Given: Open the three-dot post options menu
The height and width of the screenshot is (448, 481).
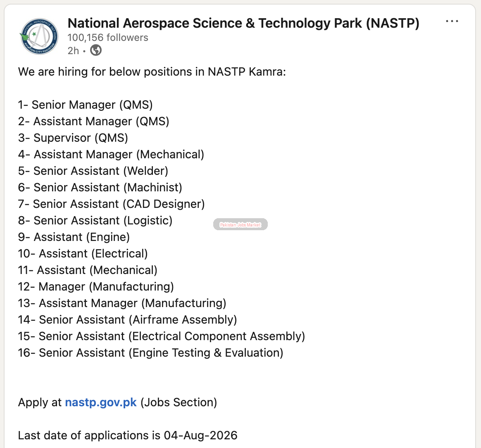Looking at the screenshot, I should pyautogui.click(x=452, y=21).
